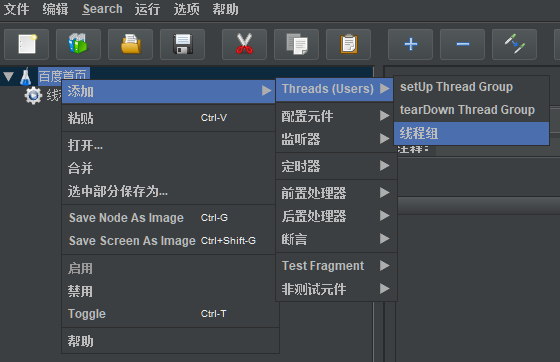The height and width of the screenshot is (362, 560).
Task: Save the plan with the floppy disk icon
Action: click(x=182, y=44)
